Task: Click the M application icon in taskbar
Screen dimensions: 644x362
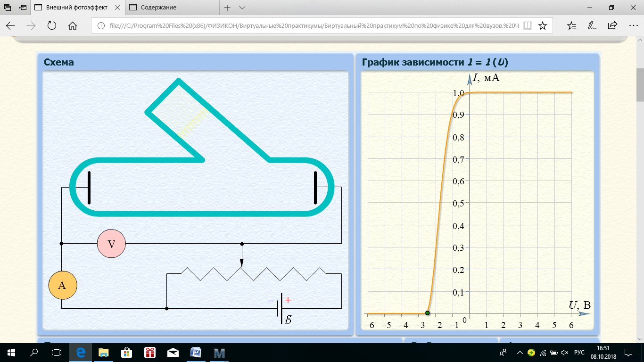Action: pos(219,352)
